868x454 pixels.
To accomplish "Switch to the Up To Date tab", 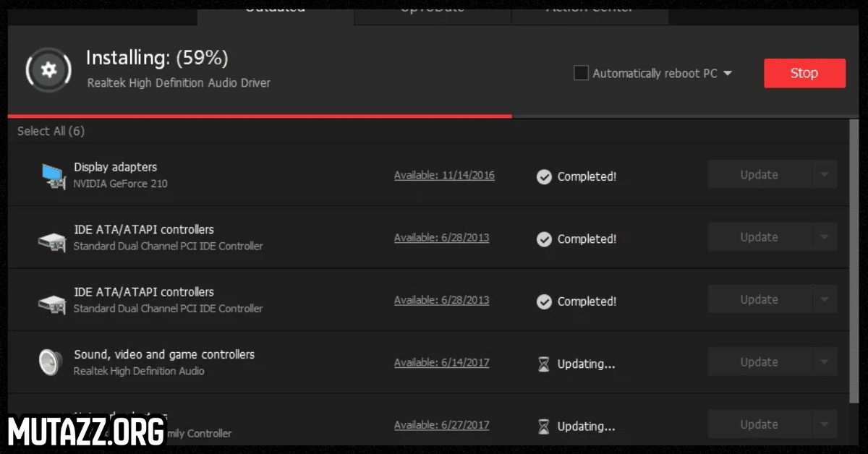I will pyautogui.click(x=432, y=7).
